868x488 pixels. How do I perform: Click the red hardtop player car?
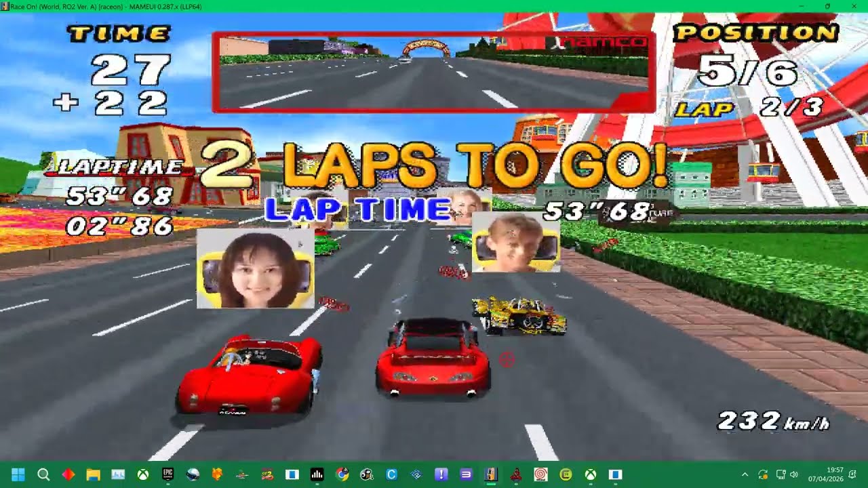[x=433, y=358]
